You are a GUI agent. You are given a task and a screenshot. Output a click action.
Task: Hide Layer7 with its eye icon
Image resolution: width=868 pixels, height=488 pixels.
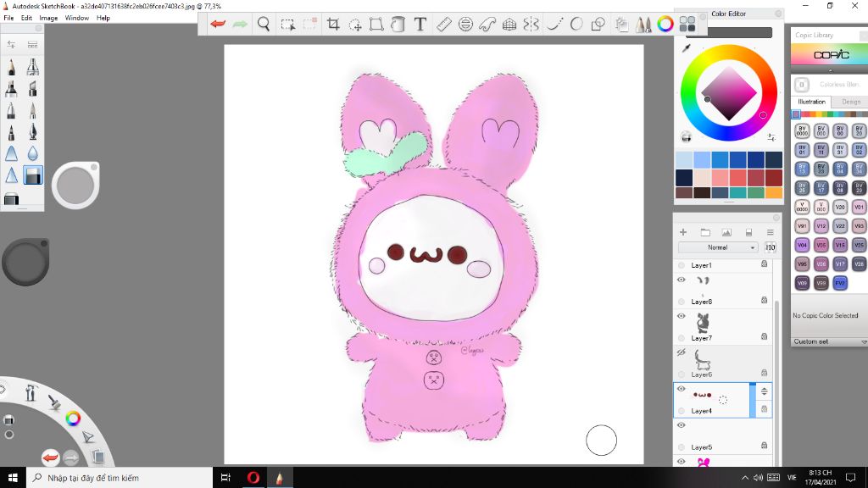click(x=682, y=317)
